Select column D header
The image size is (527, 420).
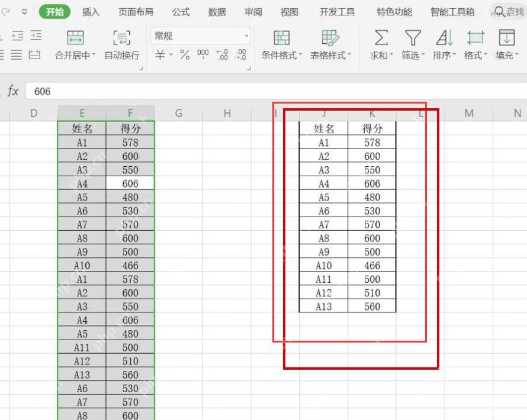pyautogui.click(x=34, y=113)
